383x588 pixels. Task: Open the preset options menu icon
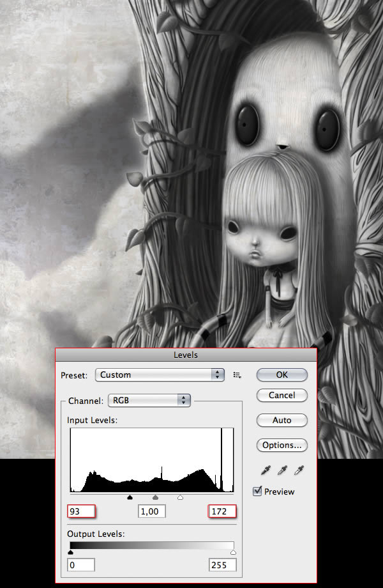[x=237, y=375]
